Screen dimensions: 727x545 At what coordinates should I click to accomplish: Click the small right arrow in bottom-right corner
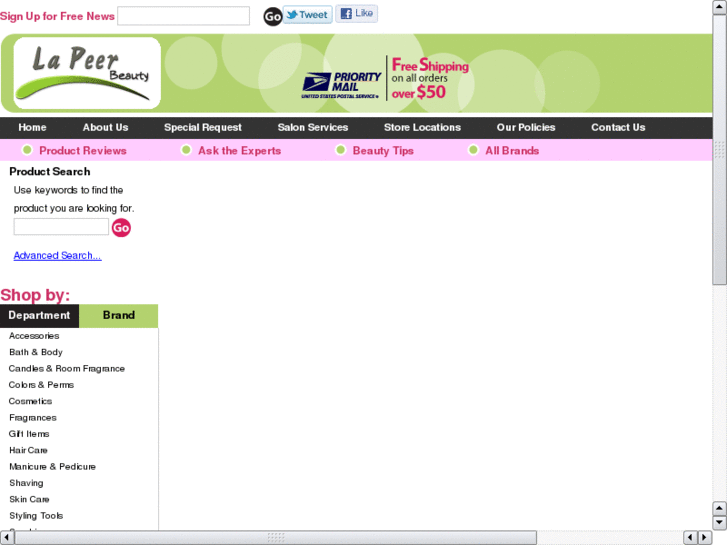coord(705,538)
